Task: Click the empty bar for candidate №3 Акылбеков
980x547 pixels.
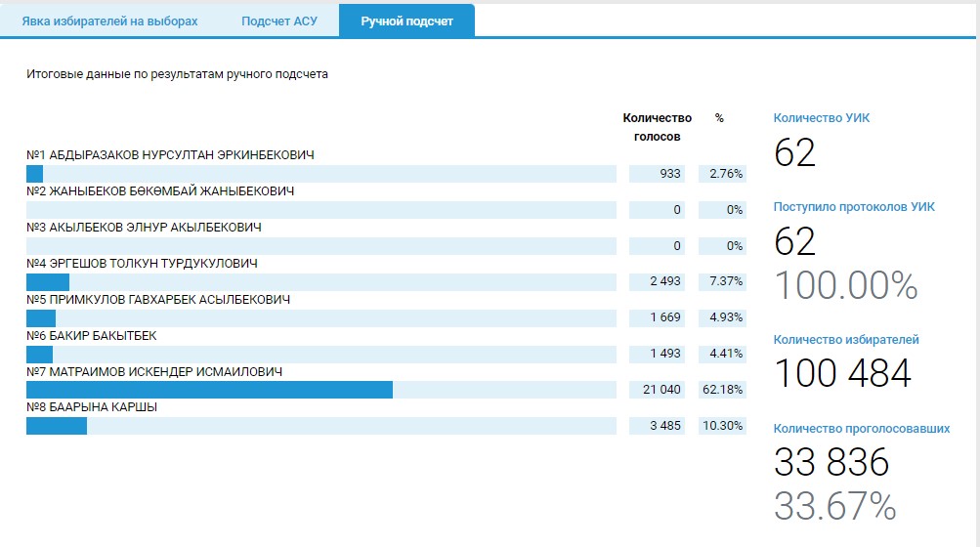Action: [320, 246]
